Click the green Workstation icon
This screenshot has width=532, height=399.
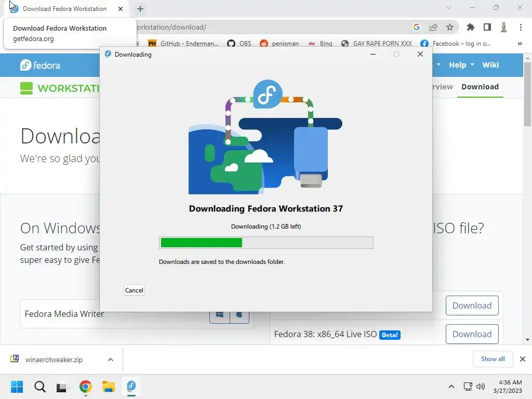click(x=26, y=88)
